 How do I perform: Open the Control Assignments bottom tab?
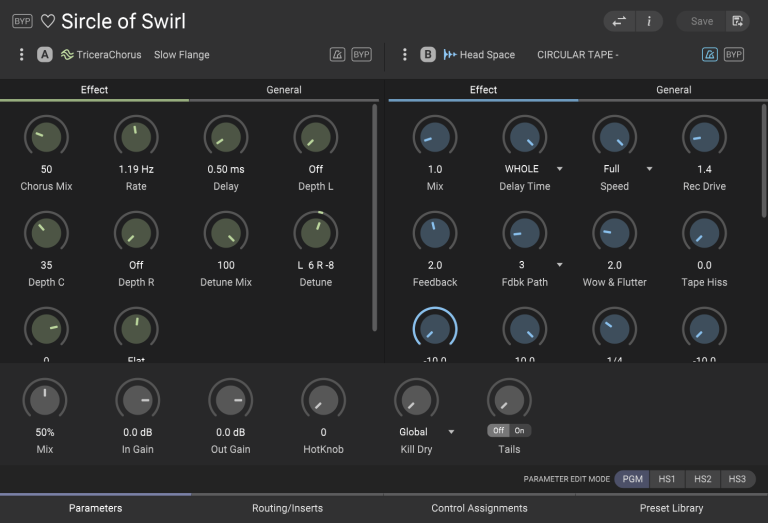(479, 508)
